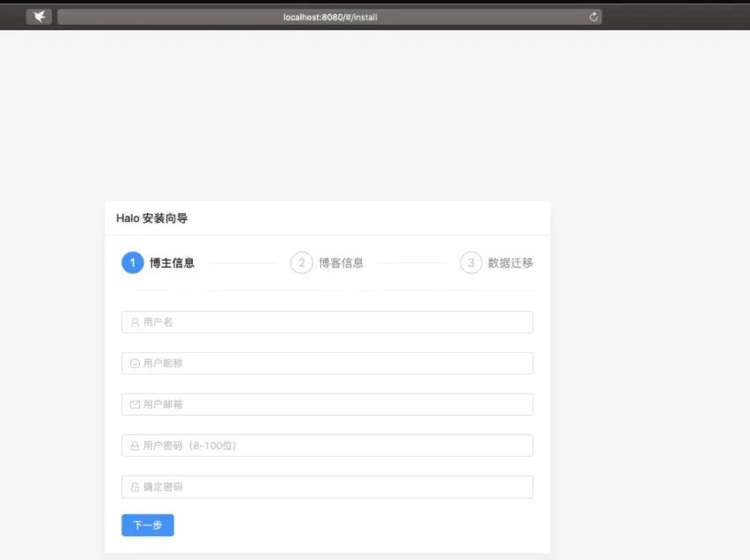The image size is (750, 560).
Task: Click the 用户密码 (8-100位) field
Action: 327,446
